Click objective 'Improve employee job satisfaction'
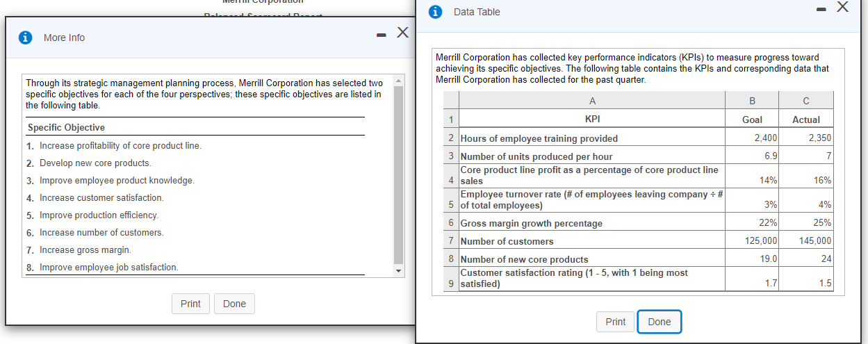 click(x=108, y=268)
